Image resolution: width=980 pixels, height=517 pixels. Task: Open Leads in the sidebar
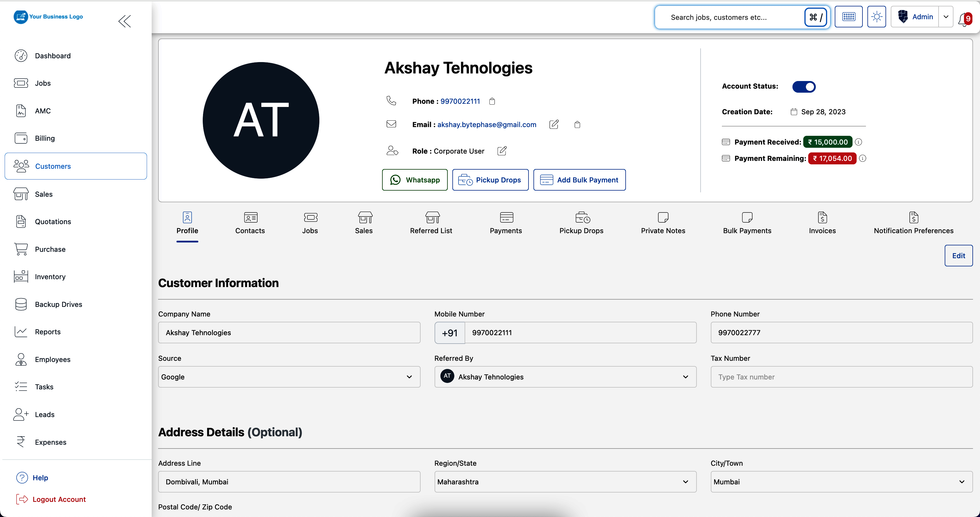(76, 414)
